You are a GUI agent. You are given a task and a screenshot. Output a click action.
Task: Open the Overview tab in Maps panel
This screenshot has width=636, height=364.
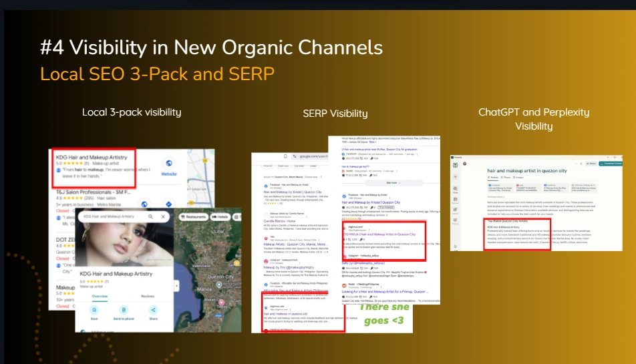tap(100, 297)
